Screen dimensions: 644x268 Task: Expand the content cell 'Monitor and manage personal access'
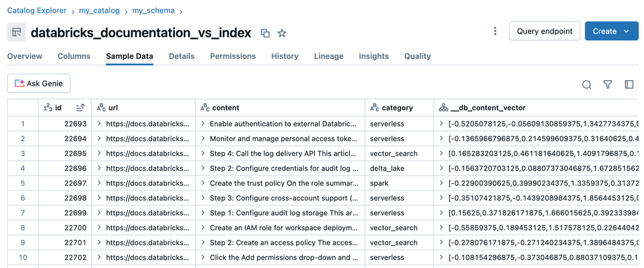click(202, 138)
